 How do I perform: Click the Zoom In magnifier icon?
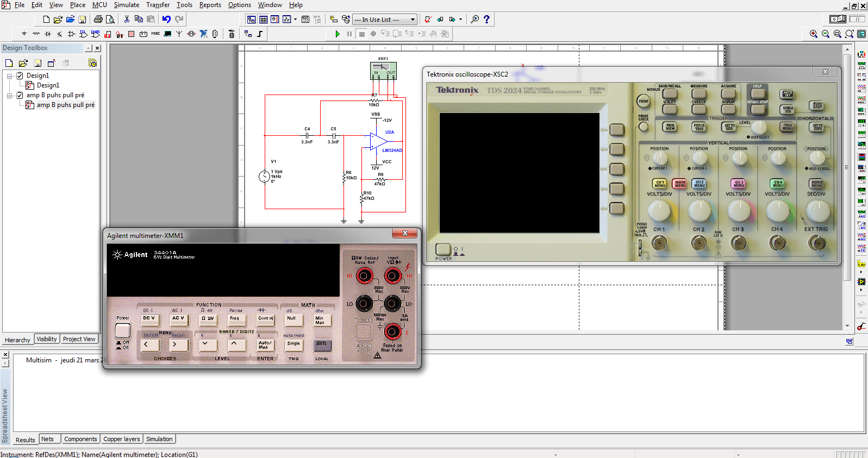pyautogui.click(x=814, y=34)
